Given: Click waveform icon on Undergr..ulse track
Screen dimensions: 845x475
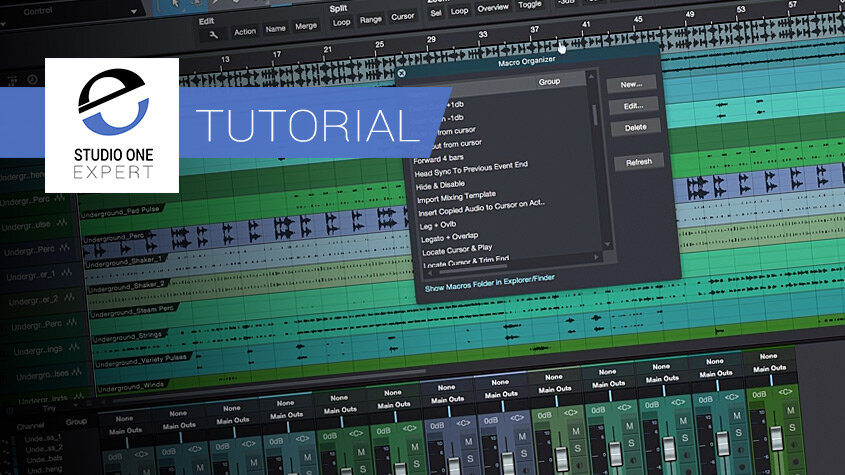Looking at the screenshot, I should (62, 223).
